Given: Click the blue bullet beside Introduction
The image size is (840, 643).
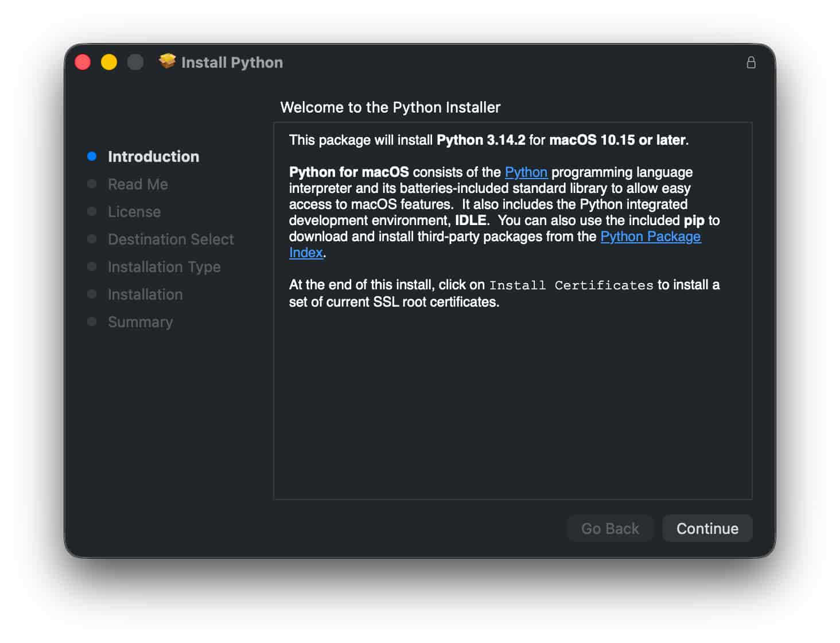Looking at the screenshot, I should pos(92,156).
